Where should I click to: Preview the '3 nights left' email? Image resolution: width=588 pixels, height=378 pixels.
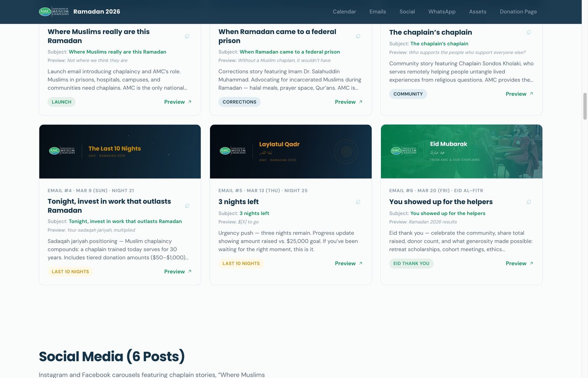pos(349,264)
